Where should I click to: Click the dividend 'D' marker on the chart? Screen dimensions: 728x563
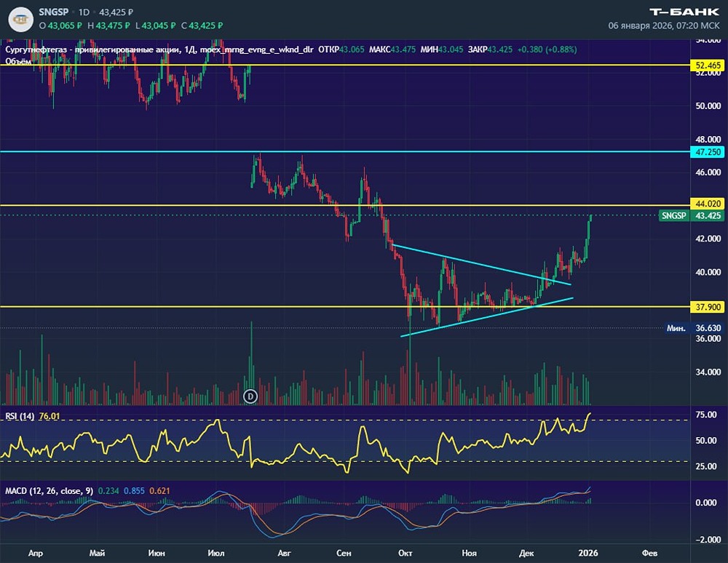click(250, 396)
